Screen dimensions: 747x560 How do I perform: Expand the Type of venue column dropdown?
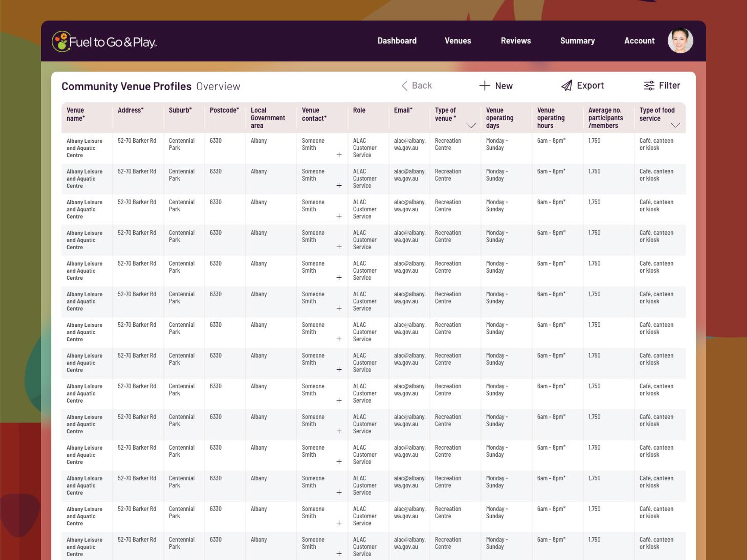coord(471,126)
